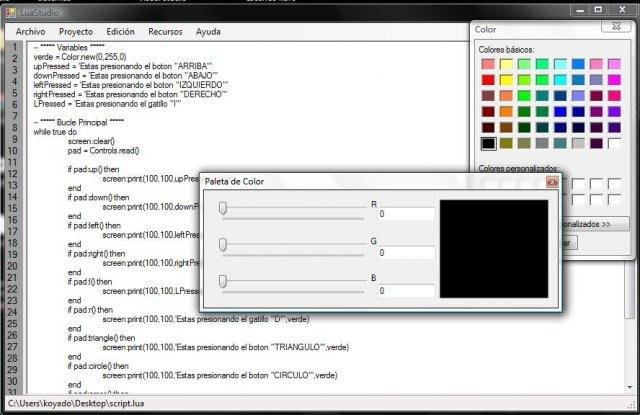640x415 pixels.
Task: Click the 'while true do' code line
Action: click(x=55, y=132)
